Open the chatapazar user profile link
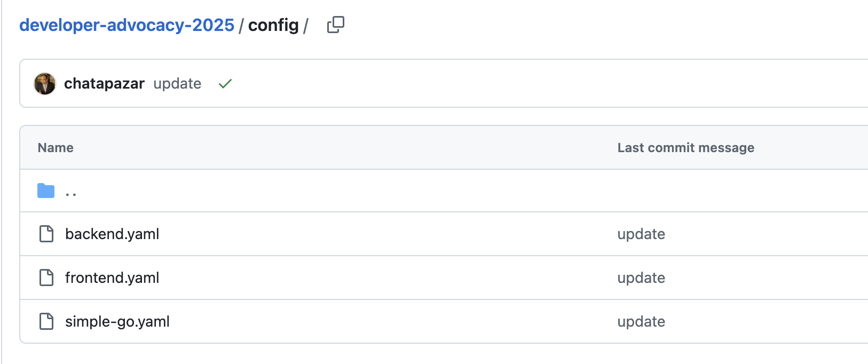This screenshot has height=364, width=868. click(104, 84)
